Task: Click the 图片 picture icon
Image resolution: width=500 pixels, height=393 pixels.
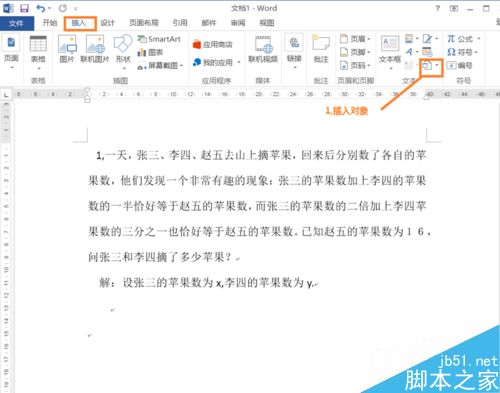Action: click(x=67, y=49)
